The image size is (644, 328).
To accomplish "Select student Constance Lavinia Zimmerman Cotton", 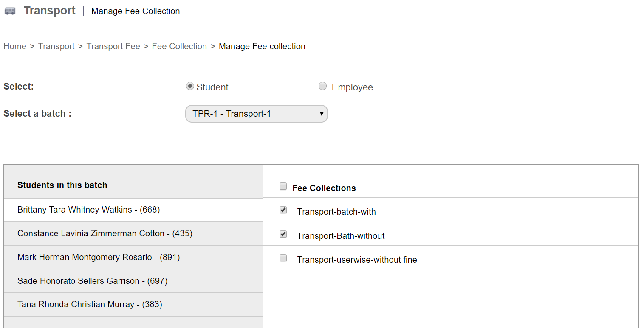I will click(x=105, y=233).
